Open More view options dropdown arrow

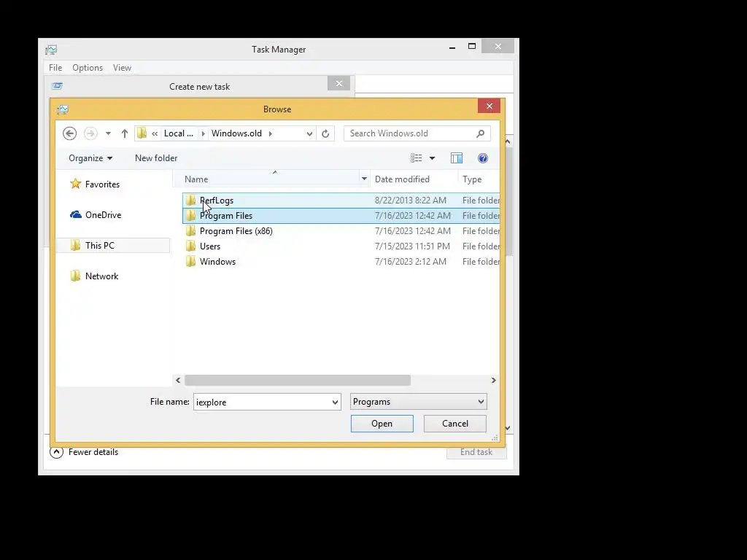pos(432,158)
